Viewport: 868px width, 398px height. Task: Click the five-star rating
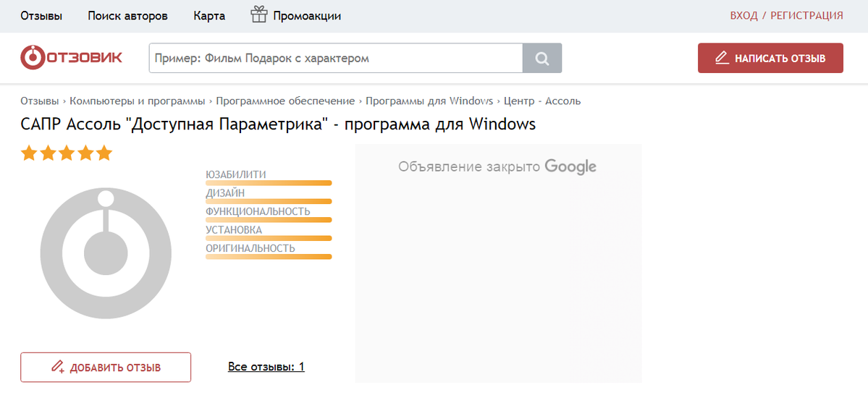(x=67, y=153)
